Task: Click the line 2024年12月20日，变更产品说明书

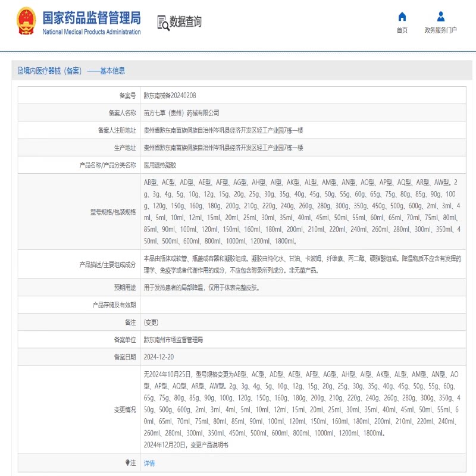Action: [186, 444]
